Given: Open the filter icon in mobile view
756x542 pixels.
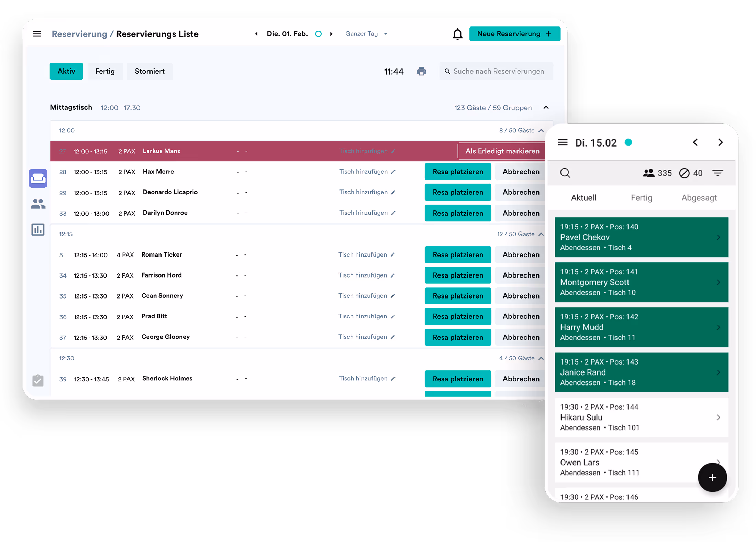Looking at the screenshot, I should pos(718,173).
